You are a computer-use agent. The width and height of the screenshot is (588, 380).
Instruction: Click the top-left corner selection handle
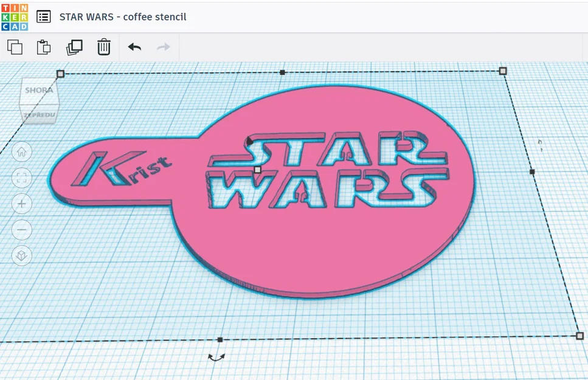point(60,74)
